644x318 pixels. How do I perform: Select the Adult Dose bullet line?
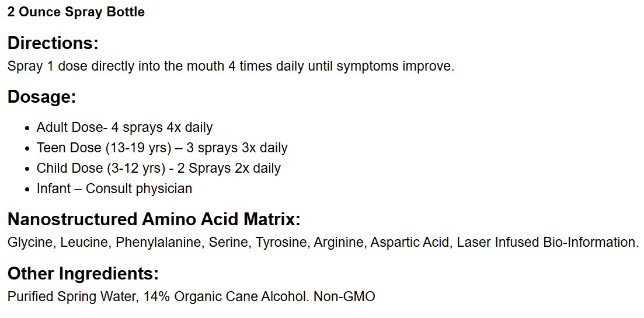click(124, 127)
